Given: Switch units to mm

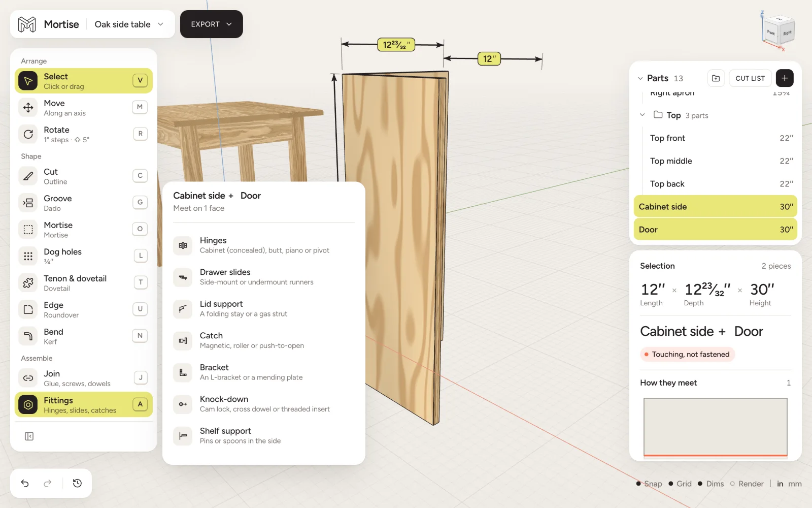Looking at the screenshot, I should pos(795,484).
